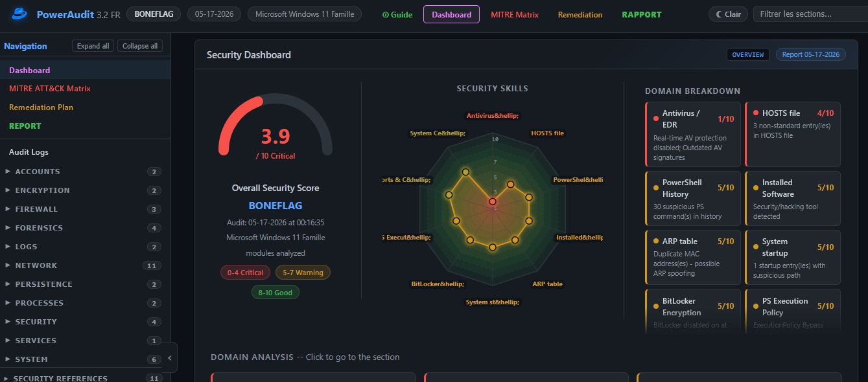The height and width of the screenshot is (382, 868).
Task: Click the Report 05-17-2026 badge
Action: tap(810, 54)
